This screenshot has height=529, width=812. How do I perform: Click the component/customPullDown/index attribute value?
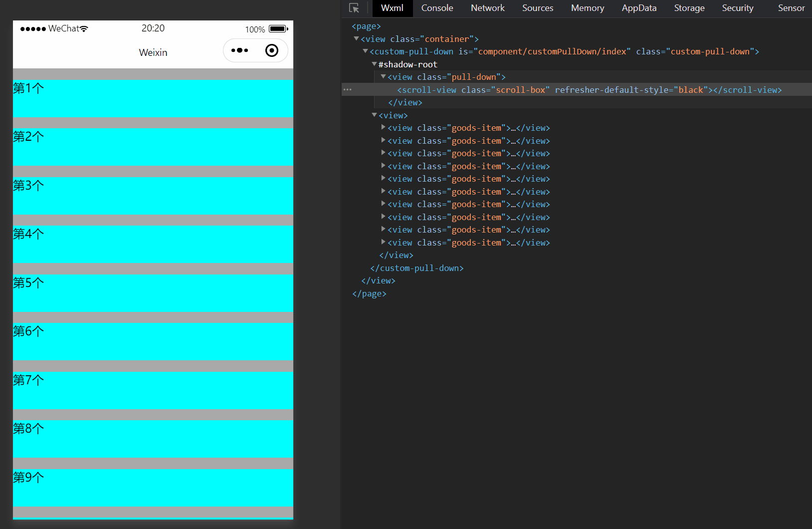click(x=552, y=51)
